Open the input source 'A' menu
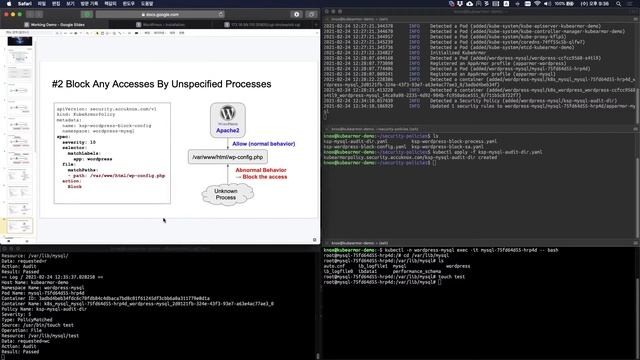This screenshot has width=640, height=360. [506, 4]
